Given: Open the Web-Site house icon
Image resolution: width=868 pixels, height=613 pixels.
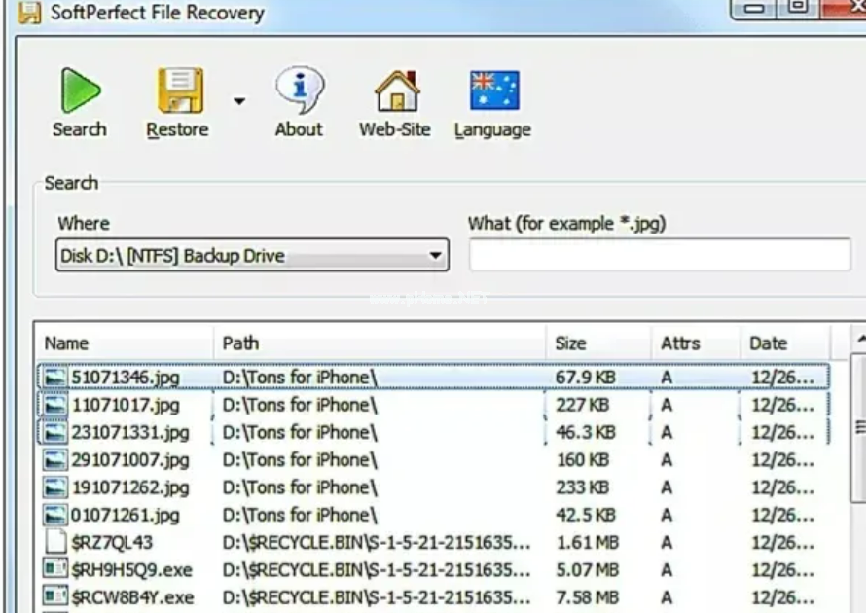Looking at the screenshot, I should [396, 90].
